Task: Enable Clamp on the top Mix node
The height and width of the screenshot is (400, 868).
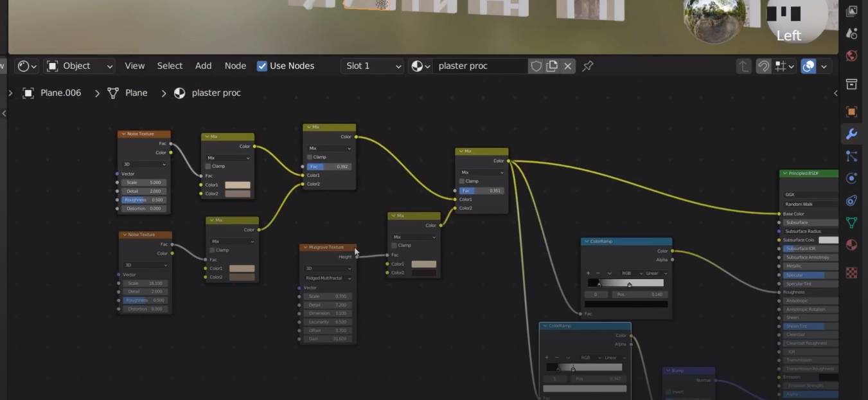Action: pyautogui.click(x=310, y=157)
